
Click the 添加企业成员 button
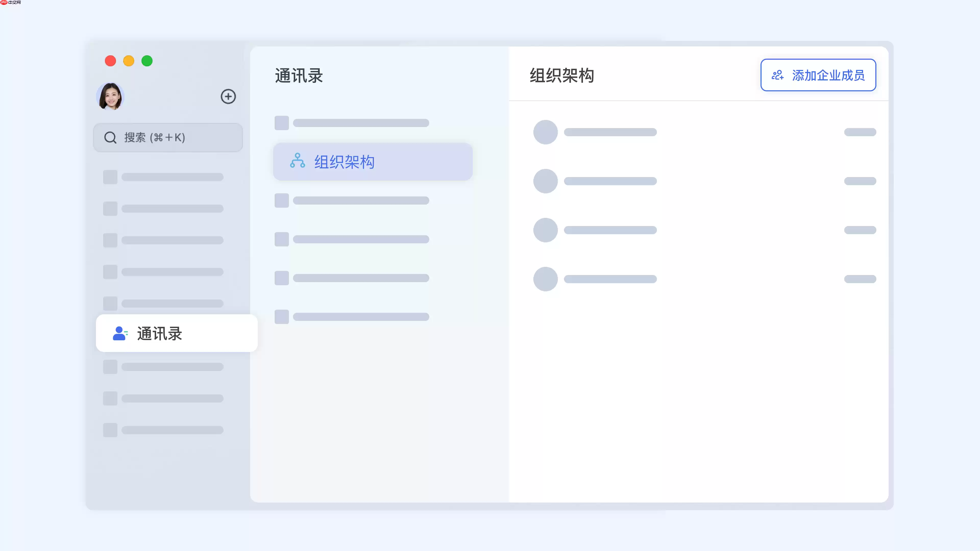(818, 75)
